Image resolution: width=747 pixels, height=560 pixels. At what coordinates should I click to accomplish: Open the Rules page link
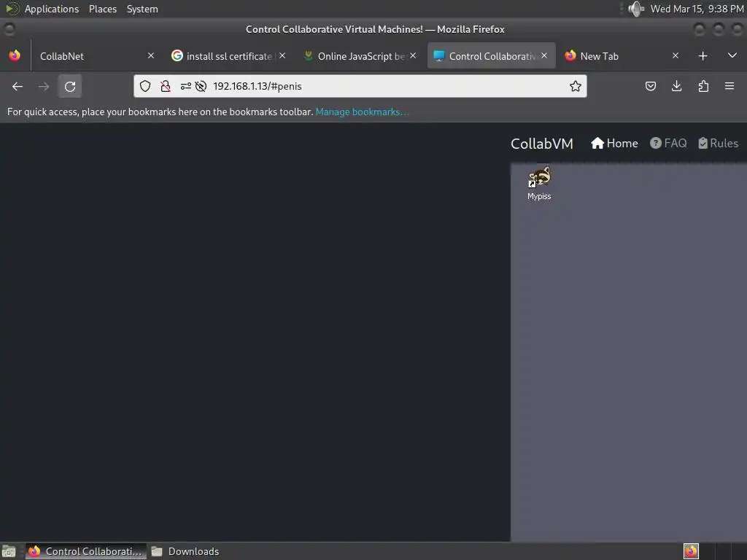point(719,144)
